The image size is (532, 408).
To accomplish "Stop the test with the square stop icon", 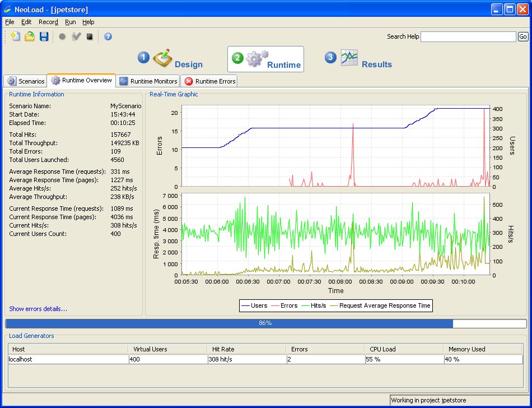I will point(90,36).
